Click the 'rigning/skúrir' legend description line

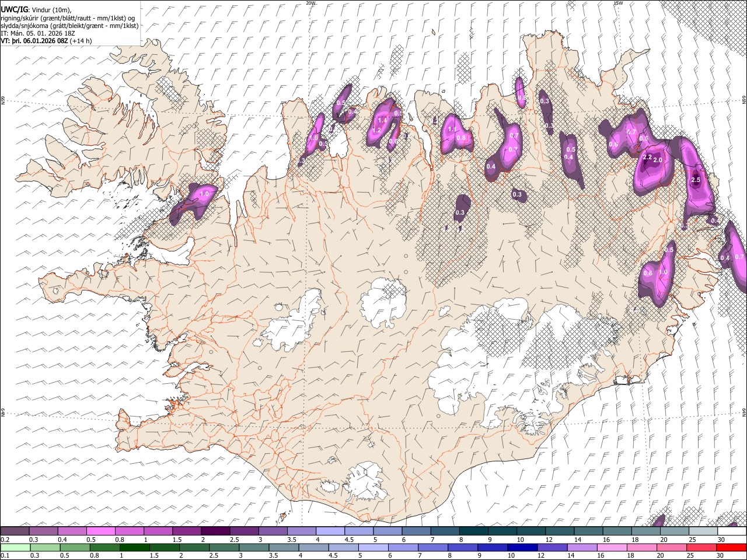68,17
